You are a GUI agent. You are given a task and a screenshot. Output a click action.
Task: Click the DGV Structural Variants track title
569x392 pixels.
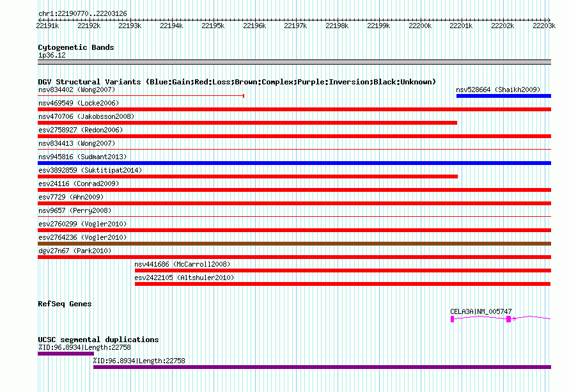point(237,82)
